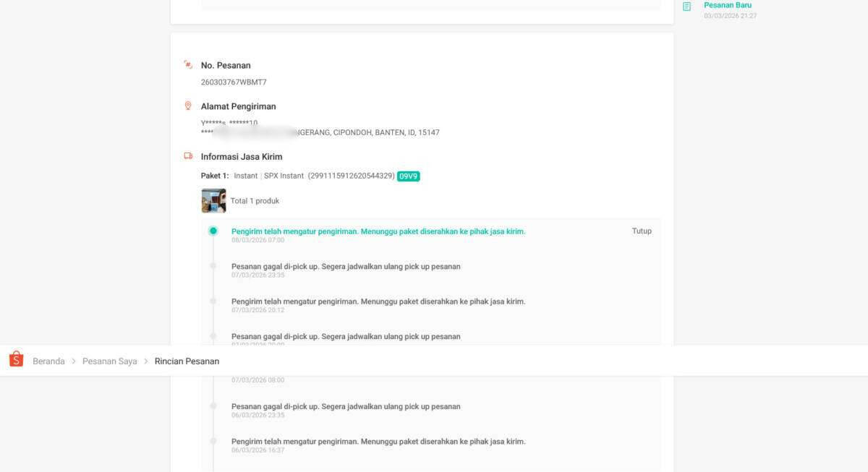Click timeline dot for 07/03/2026 23:35 entry
Image resolution: width=868 pixels, height=472 pixels.
[x=213, y=266]
